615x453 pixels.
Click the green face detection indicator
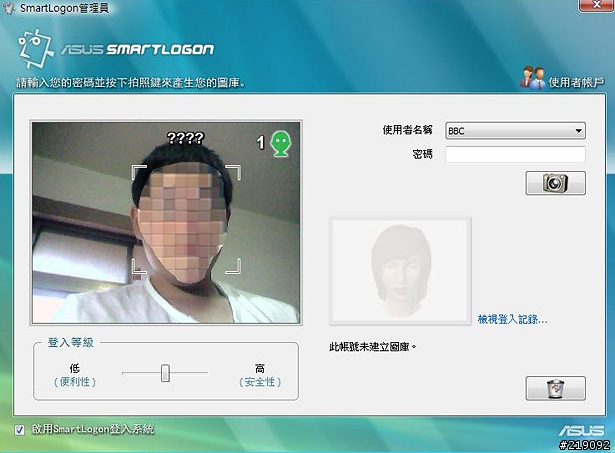click(281, 144)
